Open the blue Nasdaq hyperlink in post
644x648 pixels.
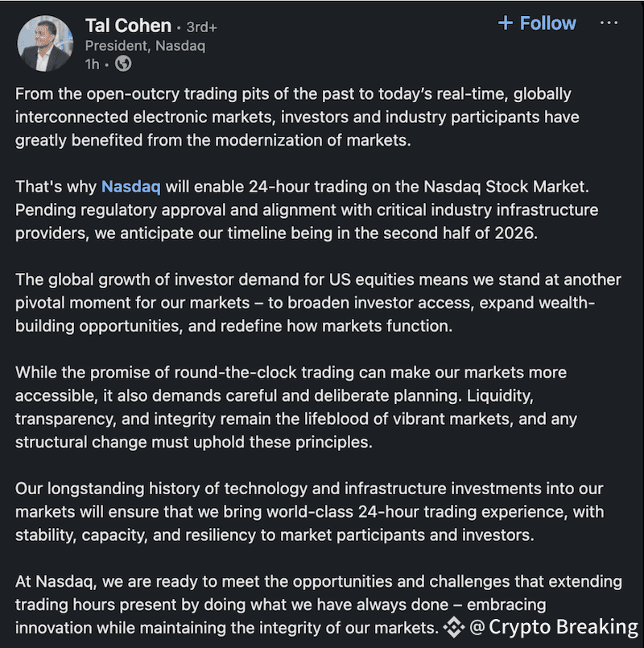point(130,188)
